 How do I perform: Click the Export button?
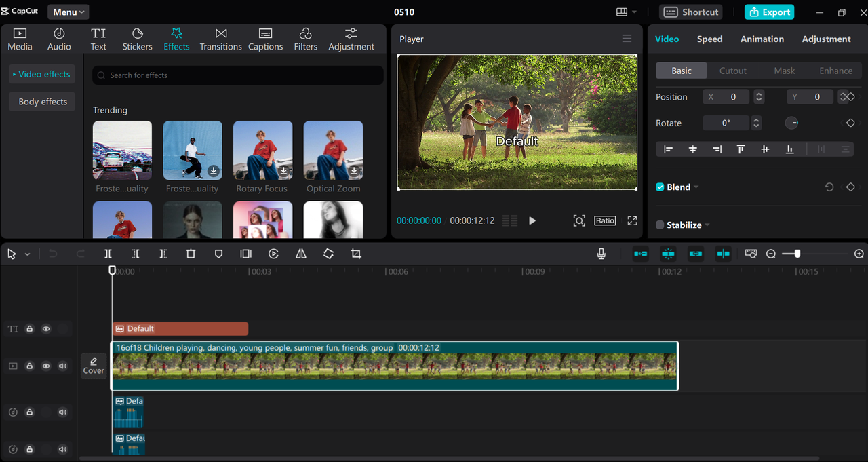769,12
